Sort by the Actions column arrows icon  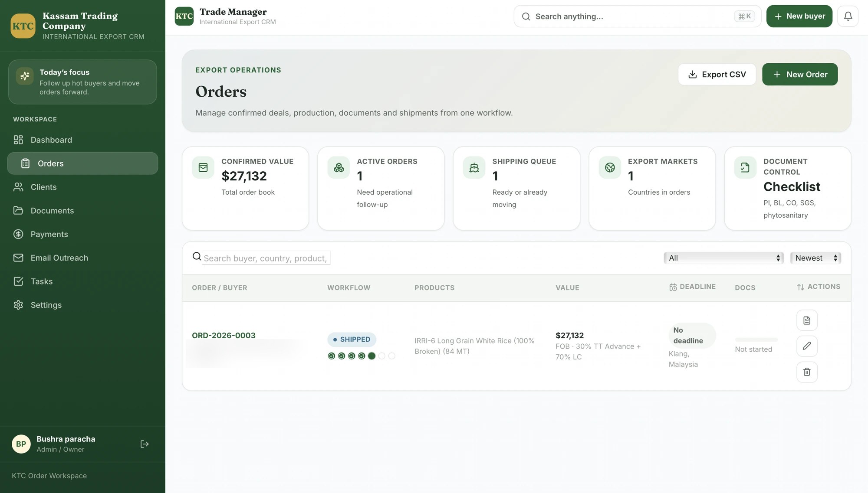801,287
